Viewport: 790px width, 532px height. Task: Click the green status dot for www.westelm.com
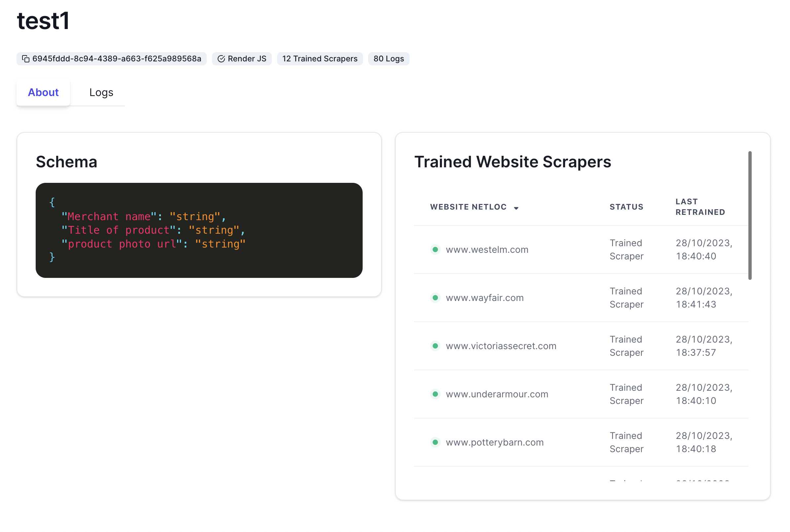point(435,249)
